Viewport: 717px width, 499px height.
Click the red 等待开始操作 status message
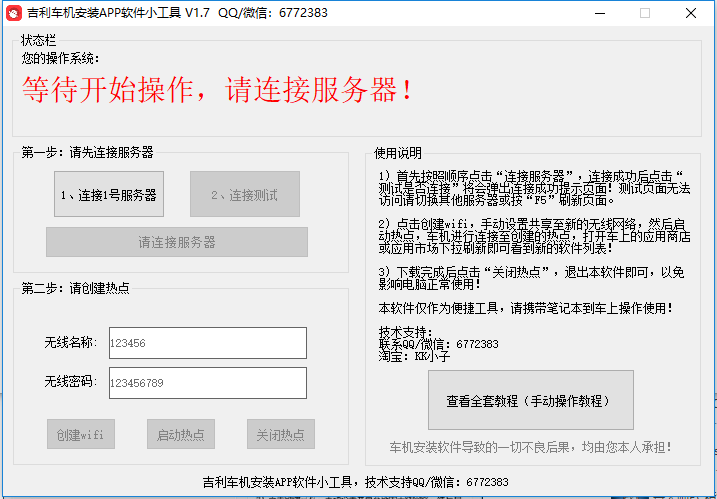pos(217,89)
